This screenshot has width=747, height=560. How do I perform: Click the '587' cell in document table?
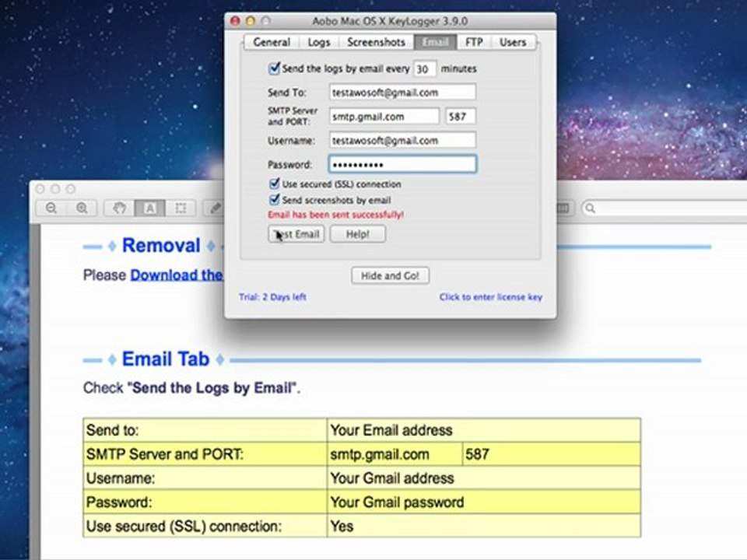(551, 454)
